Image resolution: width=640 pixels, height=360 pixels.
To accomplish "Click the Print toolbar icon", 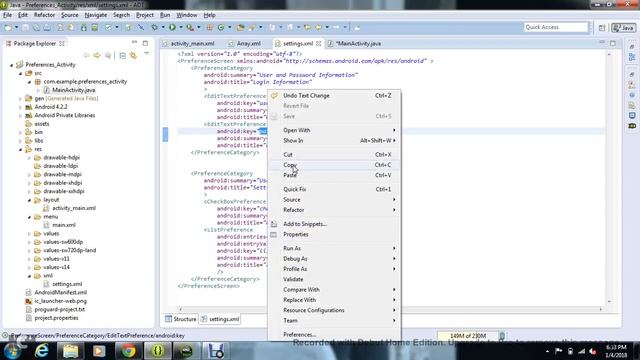I will click(x=47, y=27).
